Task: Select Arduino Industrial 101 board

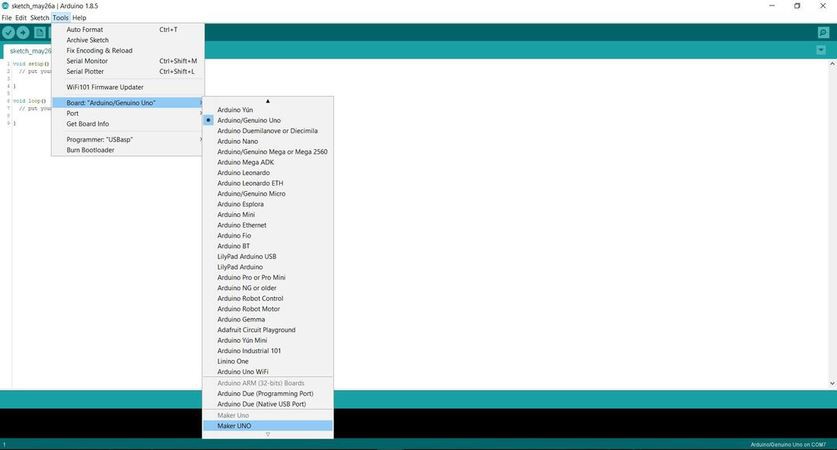Action: point(267,351)
